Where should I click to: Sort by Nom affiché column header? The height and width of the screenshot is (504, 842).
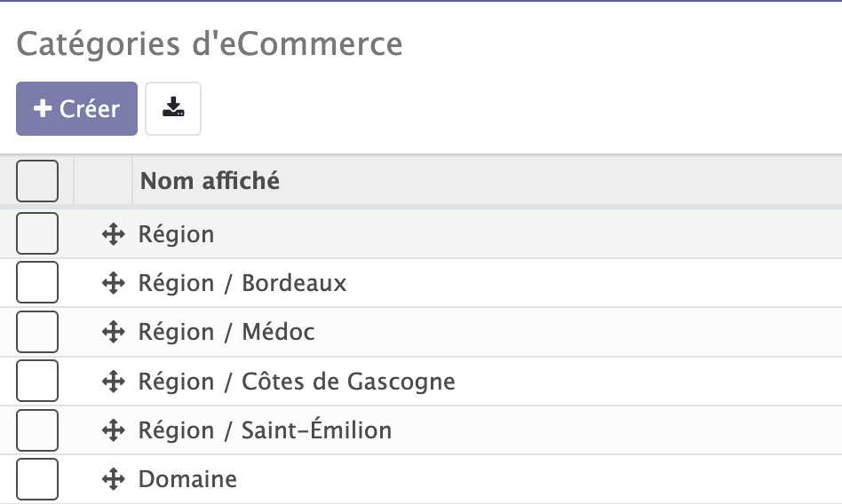(x=210, y=181)
